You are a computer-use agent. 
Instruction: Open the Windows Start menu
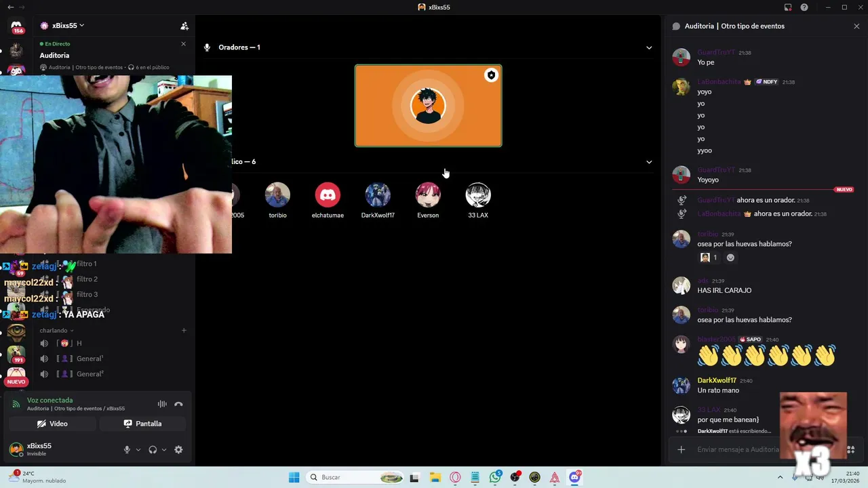coord(294,478)
